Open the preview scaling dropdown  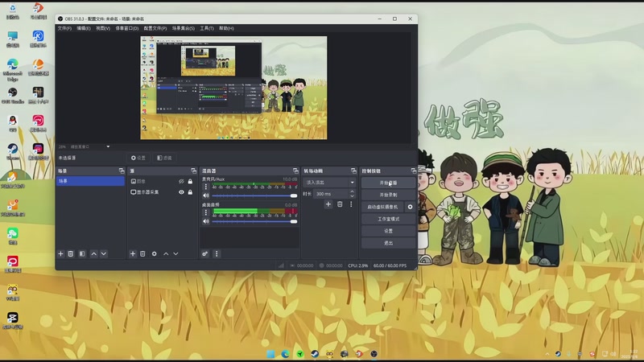pos(108,146)
